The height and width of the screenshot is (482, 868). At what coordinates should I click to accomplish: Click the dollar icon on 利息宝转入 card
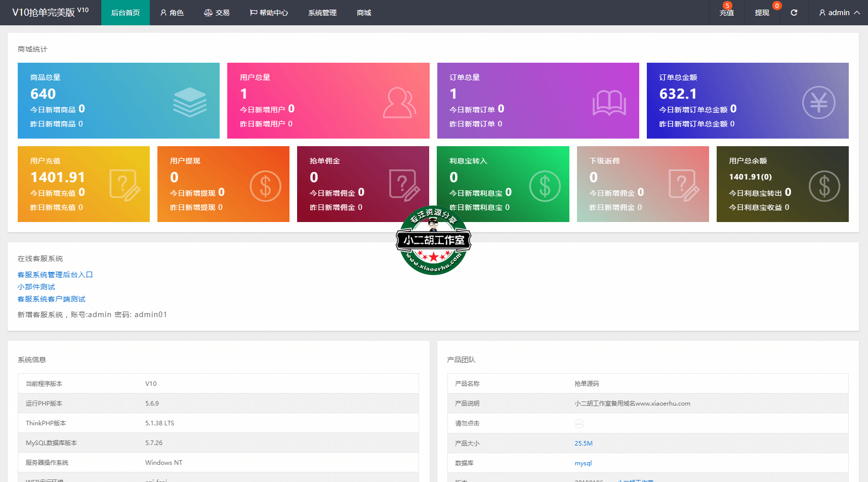click(x=545, y=186)
